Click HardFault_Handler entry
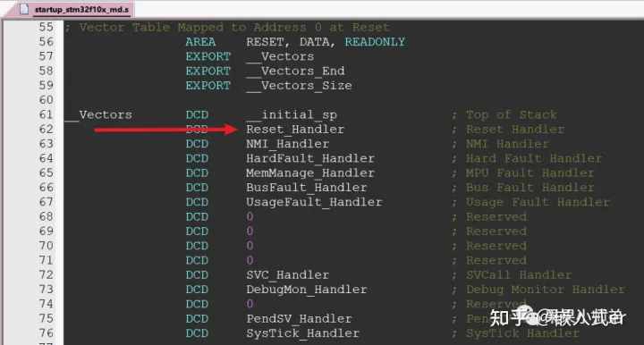Screen dimensions: 644x345 coord(310,158)
